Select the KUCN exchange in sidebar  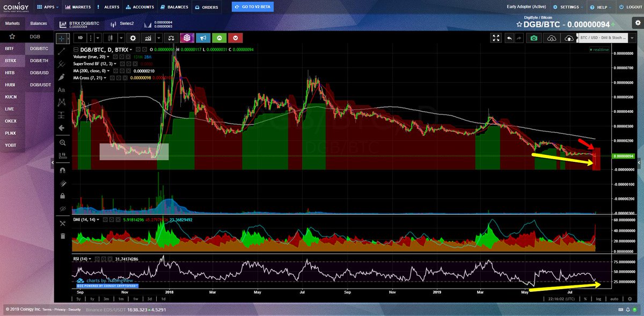coord(12,97)
